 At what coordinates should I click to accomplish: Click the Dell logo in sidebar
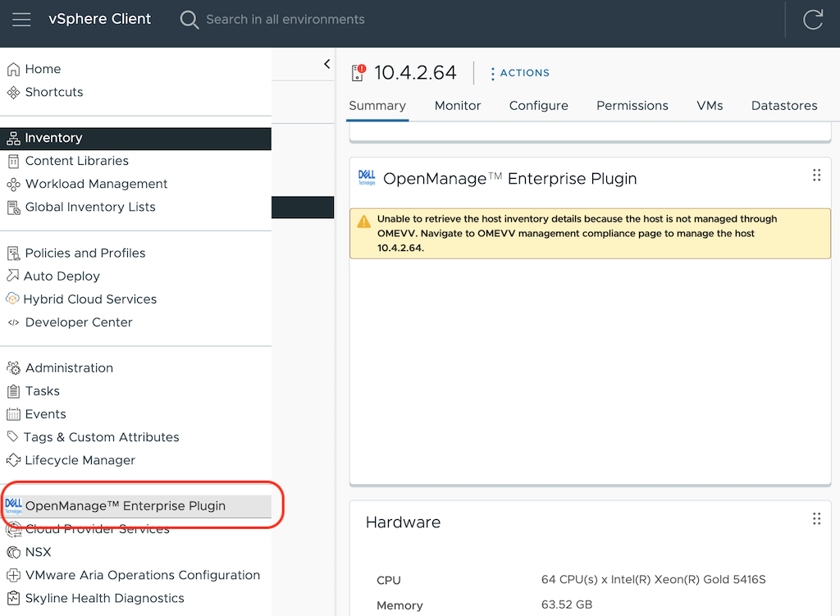(13, 505)
